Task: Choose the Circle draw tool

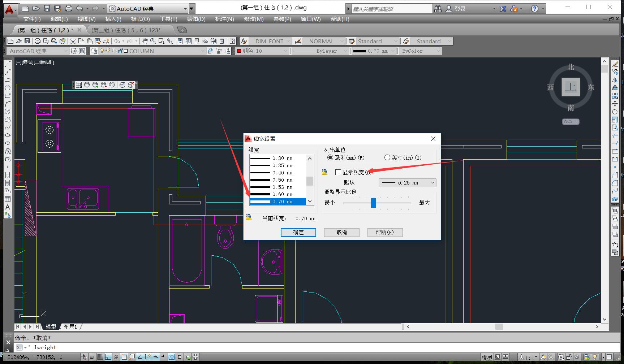Action: (x=8, y=112)
